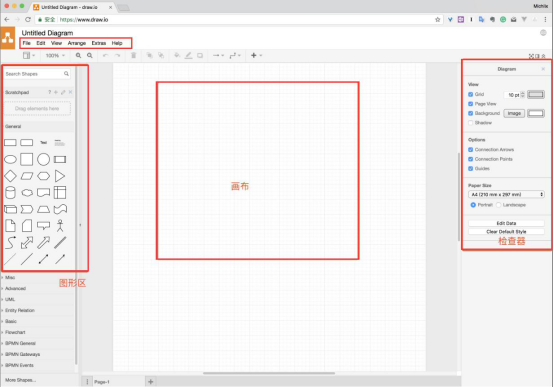Viewport: 554px width, 387px height.
Task: Click the background color swatch
Action: (x=536, y=113)
